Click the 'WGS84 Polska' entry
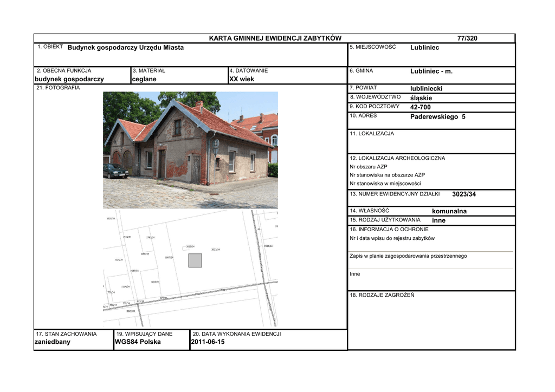The image size is (555, 392). click(138, 342)
